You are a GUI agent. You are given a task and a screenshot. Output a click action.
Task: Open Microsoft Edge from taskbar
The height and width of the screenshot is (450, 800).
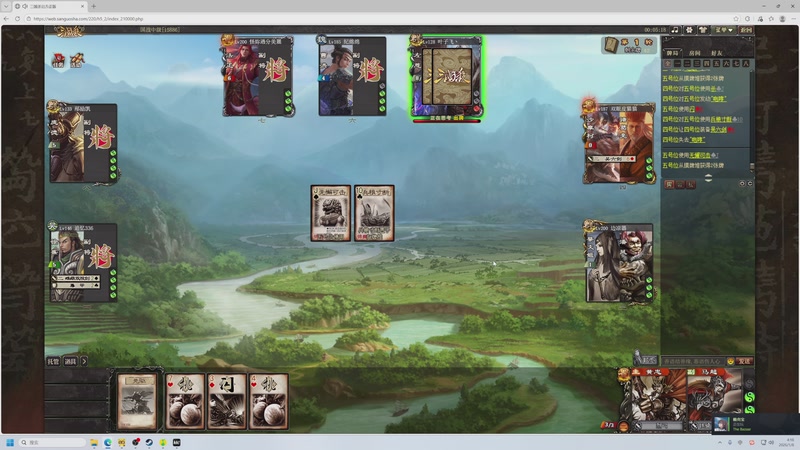(108, 442)
